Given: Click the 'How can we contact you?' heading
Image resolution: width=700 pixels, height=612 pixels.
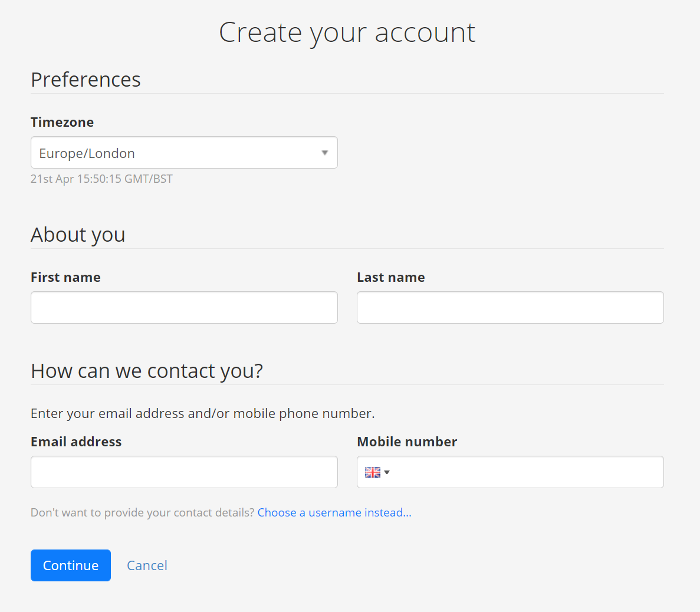Looking at the screenshot, I should coord(147,371).
